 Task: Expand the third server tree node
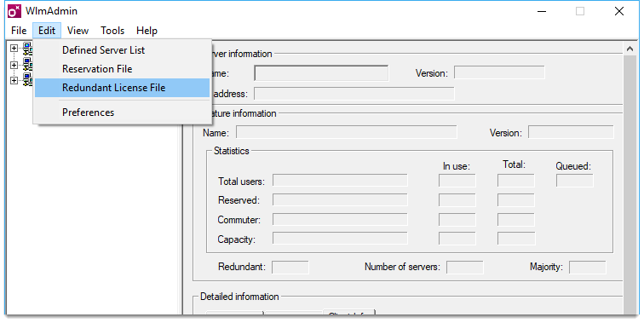(14, 81)
